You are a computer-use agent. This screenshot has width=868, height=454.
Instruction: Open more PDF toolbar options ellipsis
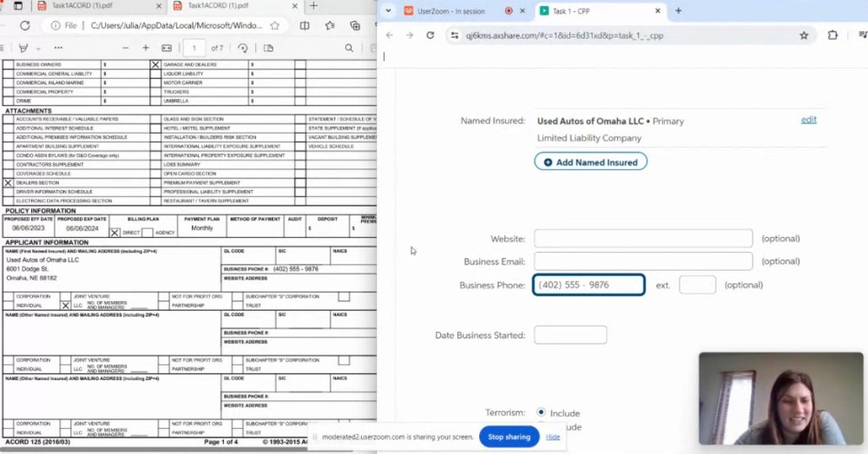coord(58,48)
